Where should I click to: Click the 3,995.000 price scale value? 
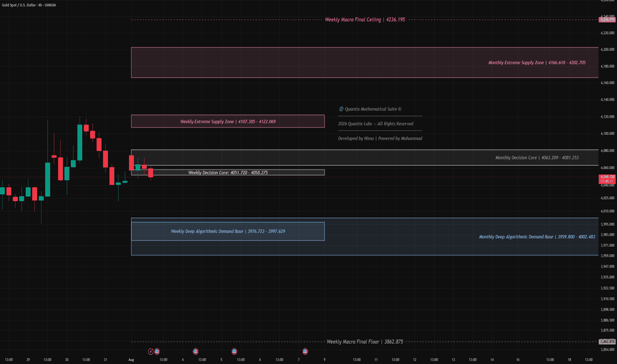tap(607, 224)
